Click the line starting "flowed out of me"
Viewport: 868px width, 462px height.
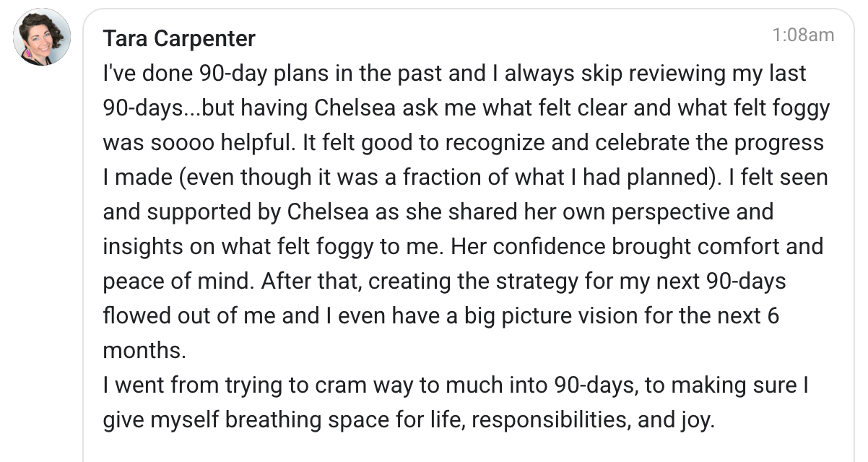click(x=440, y=315)
